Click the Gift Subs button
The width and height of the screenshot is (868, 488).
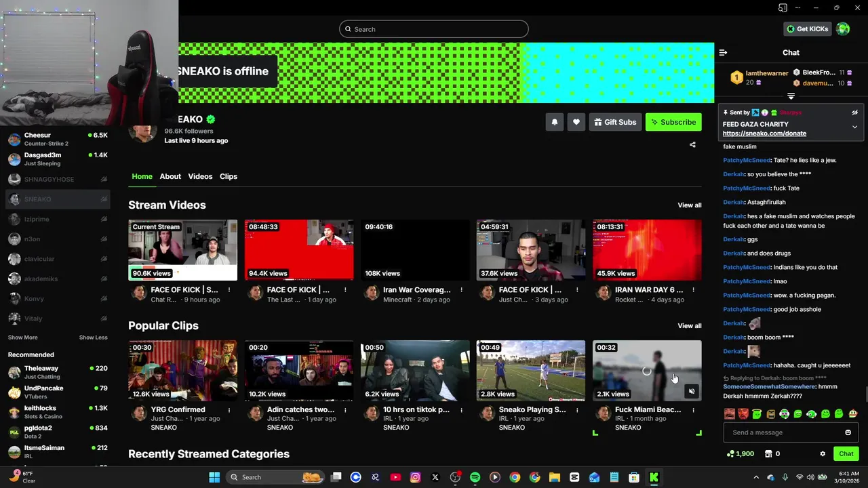click(x=615, y=122)
